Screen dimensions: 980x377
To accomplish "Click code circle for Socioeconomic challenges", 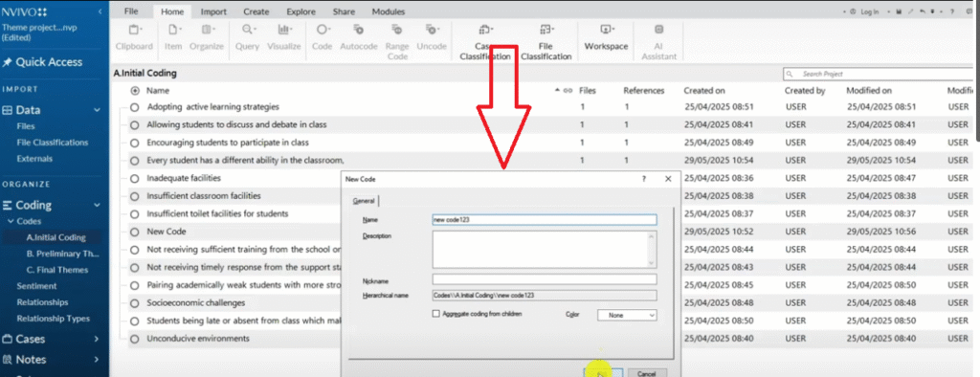I will pos(134,303).
